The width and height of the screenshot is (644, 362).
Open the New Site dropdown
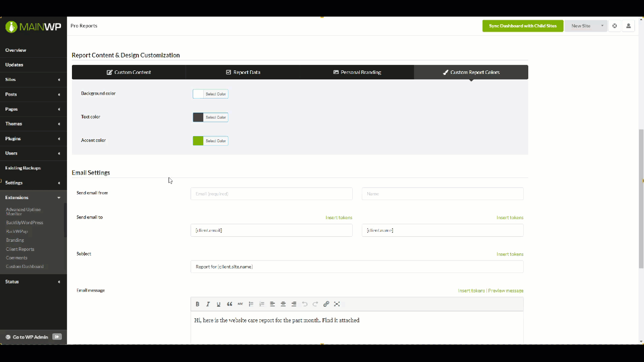[586, 26]
